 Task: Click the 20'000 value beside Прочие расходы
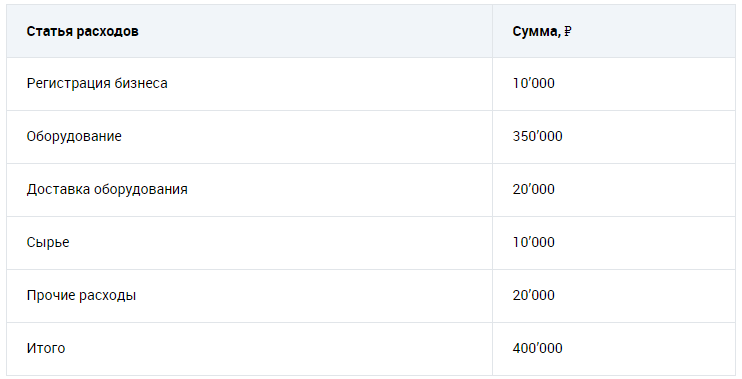tap(534, 295)
